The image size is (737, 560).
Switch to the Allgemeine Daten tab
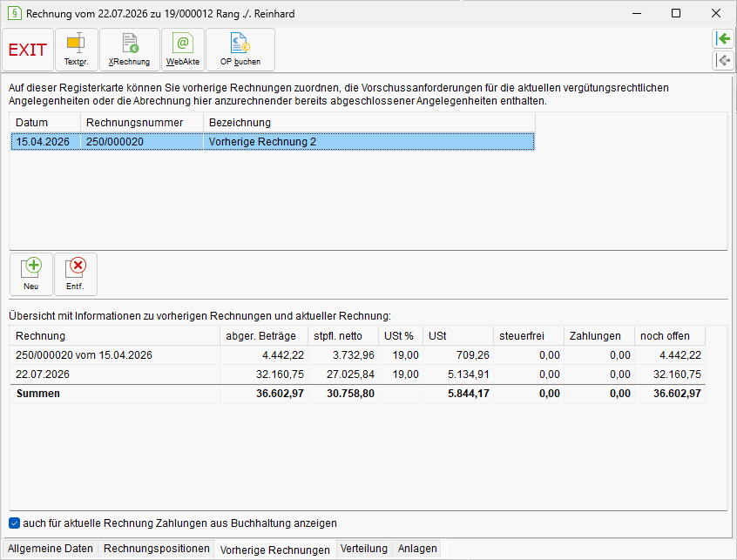pyautogui.click(x=51, y=549)
